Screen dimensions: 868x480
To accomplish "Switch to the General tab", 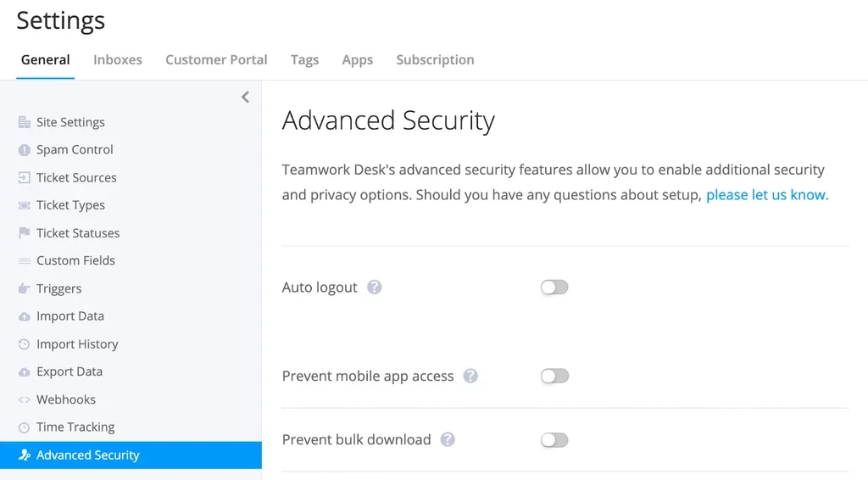I will tap(46, 60).
